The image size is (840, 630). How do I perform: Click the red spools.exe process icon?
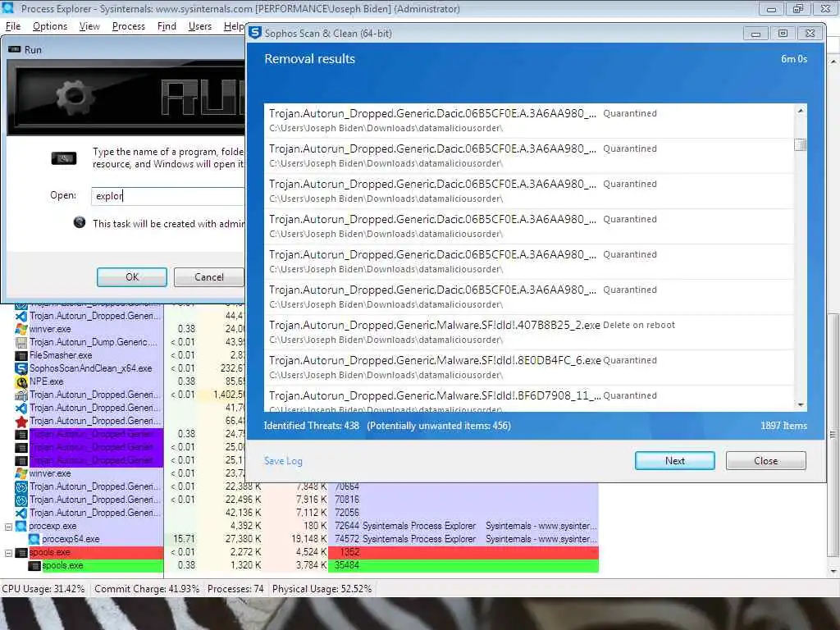coord(21,552)
